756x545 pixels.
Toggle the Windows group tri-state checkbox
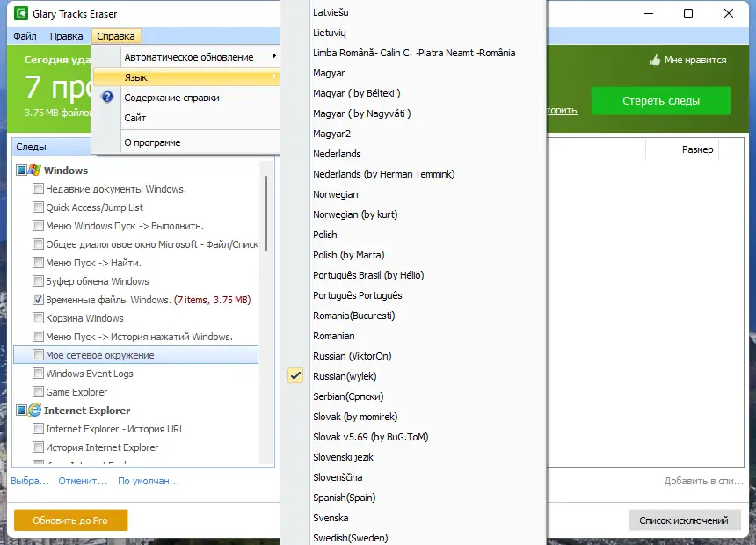pyautogui.click(x=22, y=170)
